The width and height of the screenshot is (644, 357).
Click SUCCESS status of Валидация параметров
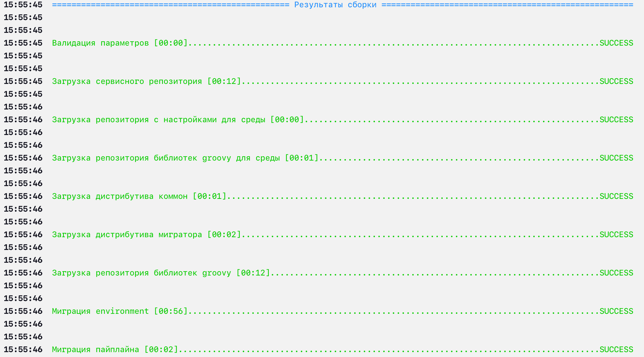click(x=616, y=43)
